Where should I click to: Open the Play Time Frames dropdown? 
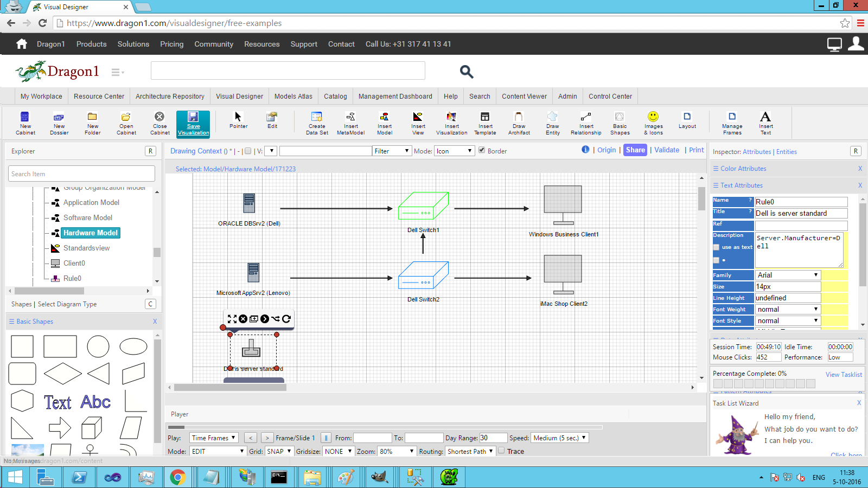pos(214,438)
